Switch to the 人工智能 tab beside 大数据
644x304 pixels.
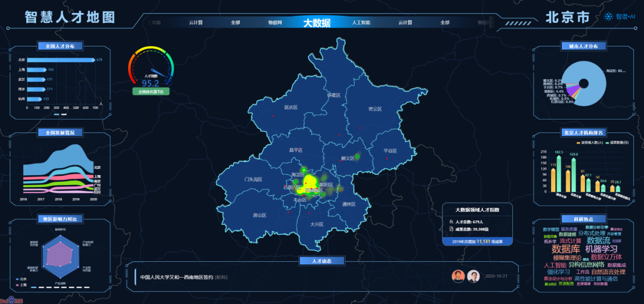(361, 23)
